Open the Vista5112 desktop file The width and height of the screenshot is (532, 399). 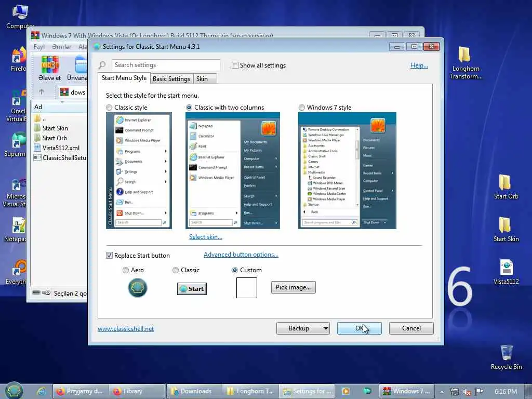click(506, 272)
